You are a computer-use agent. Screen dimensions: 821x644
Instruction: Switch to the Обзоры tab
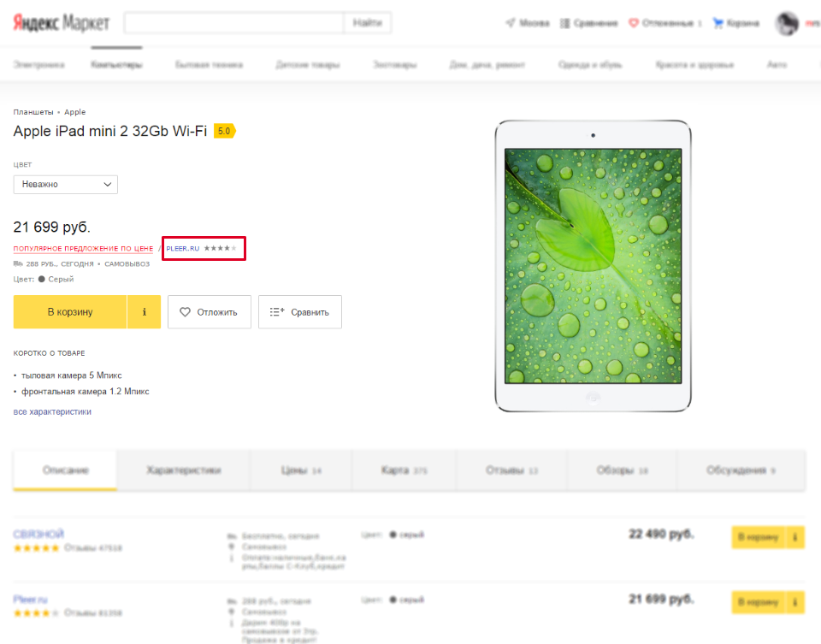coord(622,470)
